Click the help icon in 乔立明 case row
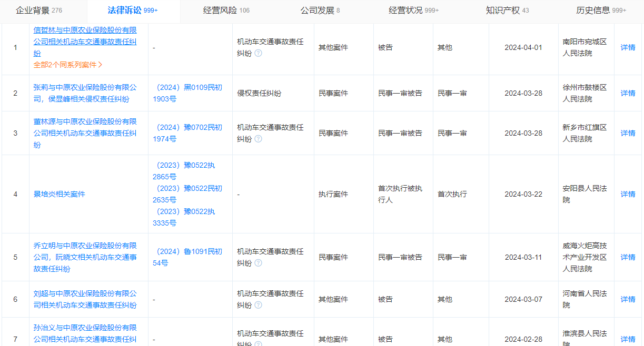The image size is (644, 346). tap(258, 263)
